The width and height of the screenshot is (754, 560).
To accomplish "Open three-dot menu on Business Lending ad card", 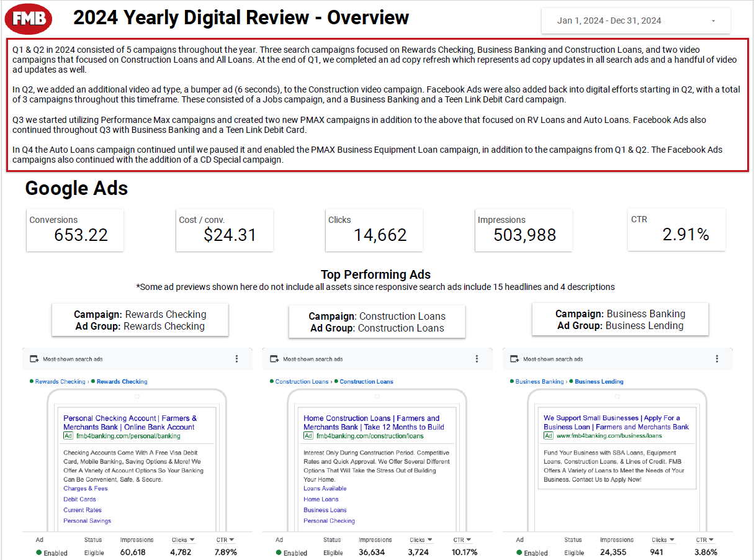I will tap(717, 359).
